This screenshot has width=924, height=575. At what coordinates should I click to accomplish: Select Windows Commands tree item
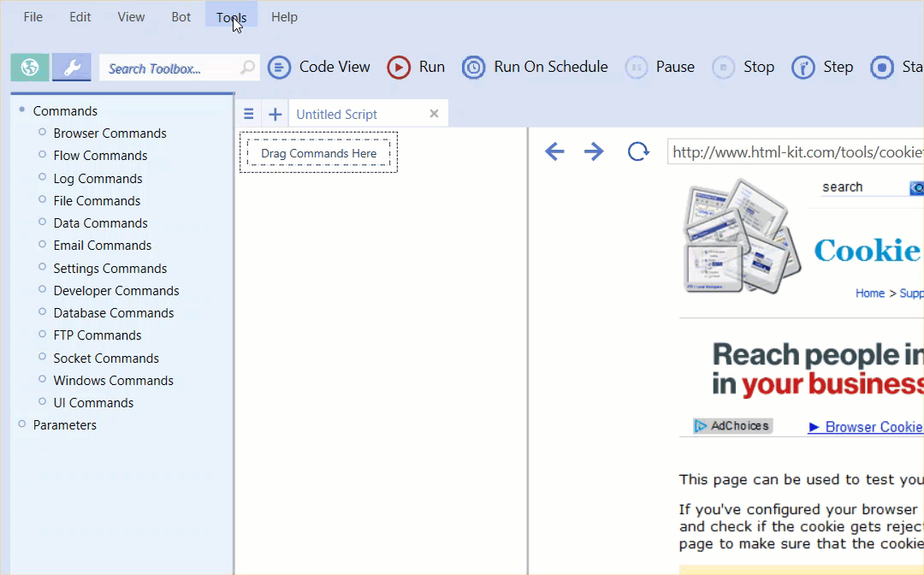(113, 381)
